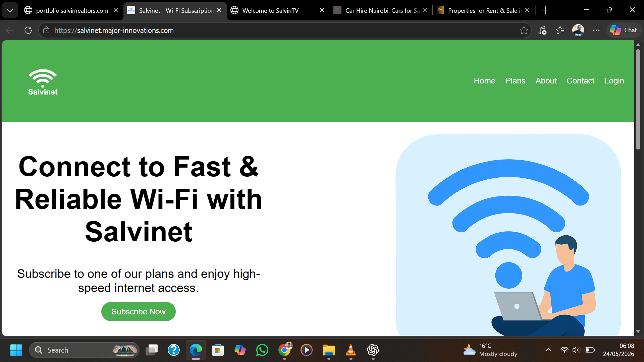
Task: Click the page vertical scrollbar thumb
Action: 638,100
